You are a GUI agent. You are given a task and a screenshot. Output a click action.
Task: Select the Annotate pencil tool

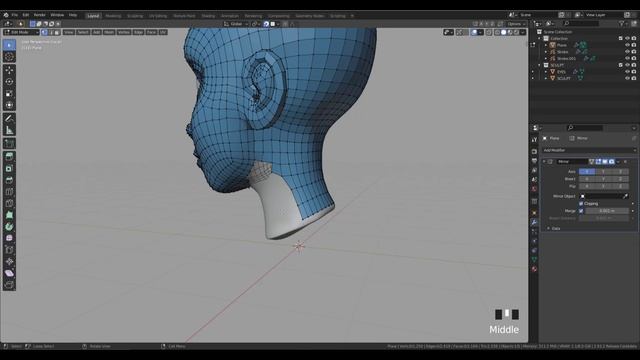click(x=9, y=119)
